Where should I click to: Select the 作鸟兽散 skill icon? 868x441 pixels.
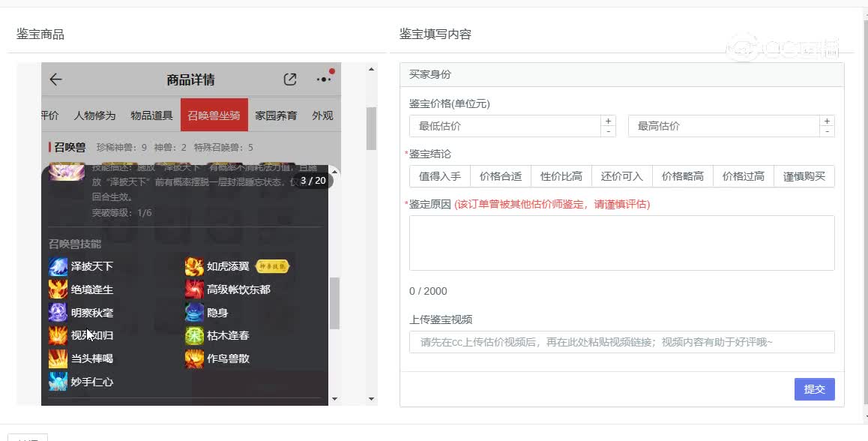pyautogui.click(x=194, y=358)
